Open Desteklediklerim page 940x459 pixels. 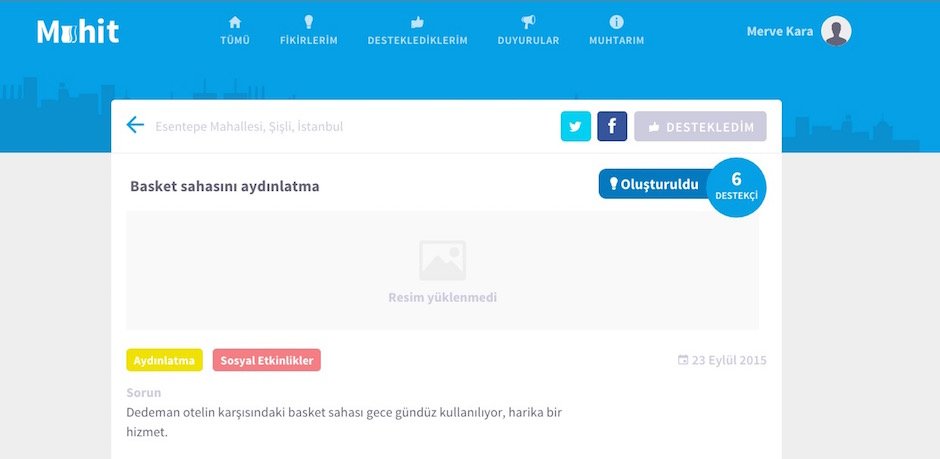[417, 41]
